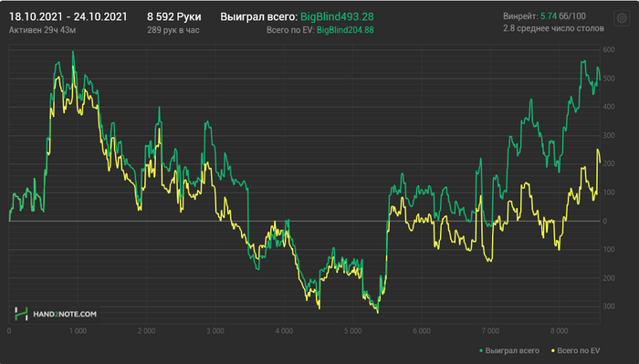This screenshot has width=639, height=364.
Task: Toggle the 'Всего по EV' yellow legend entry
Action: click(575, 350)
